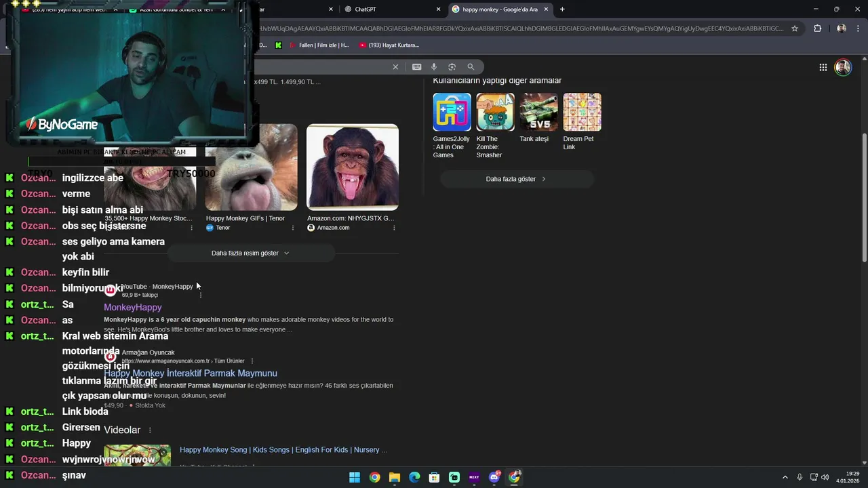Click the 'Stokta Yok' stock status text

point(150,405)
